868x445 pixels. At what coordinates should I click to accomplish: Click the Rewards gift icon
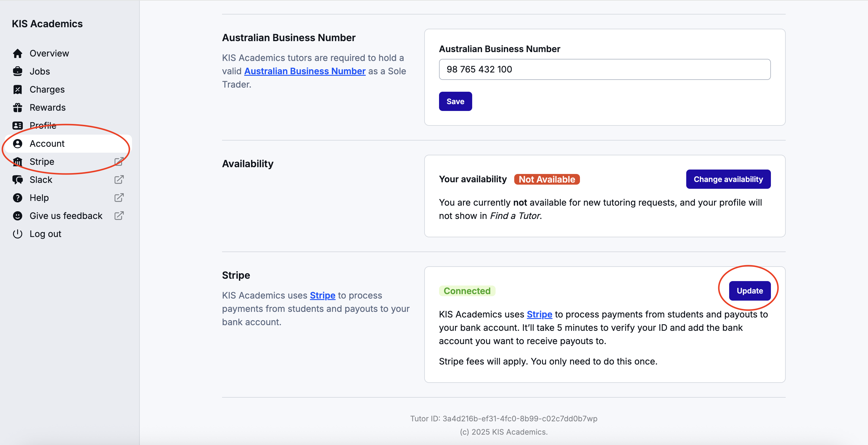point(17,107)
